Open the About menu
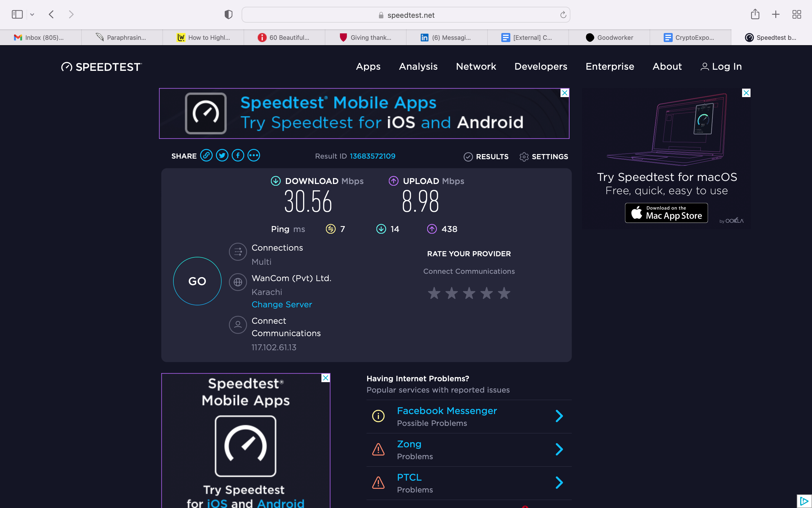This screenshot has width=812, height=508. pyautogui.click(x=667, y=67)
